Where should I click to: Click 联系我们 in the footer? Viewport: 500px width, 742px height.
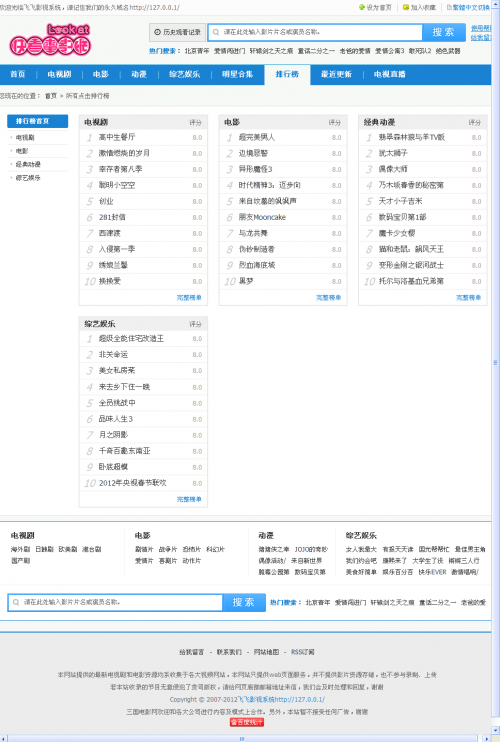click(229, 652)
